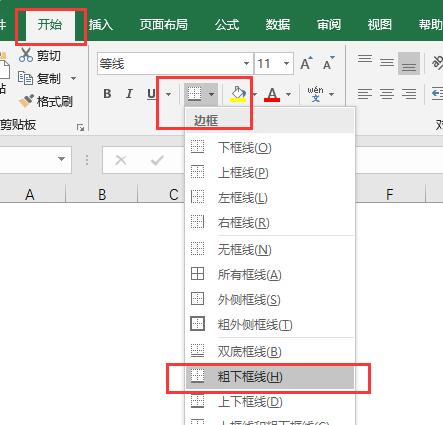The height and width of the screenshot is (425, 443).
Task: Toggle Bold formatting
Action: pyautogui.click(x=107, y=94)
